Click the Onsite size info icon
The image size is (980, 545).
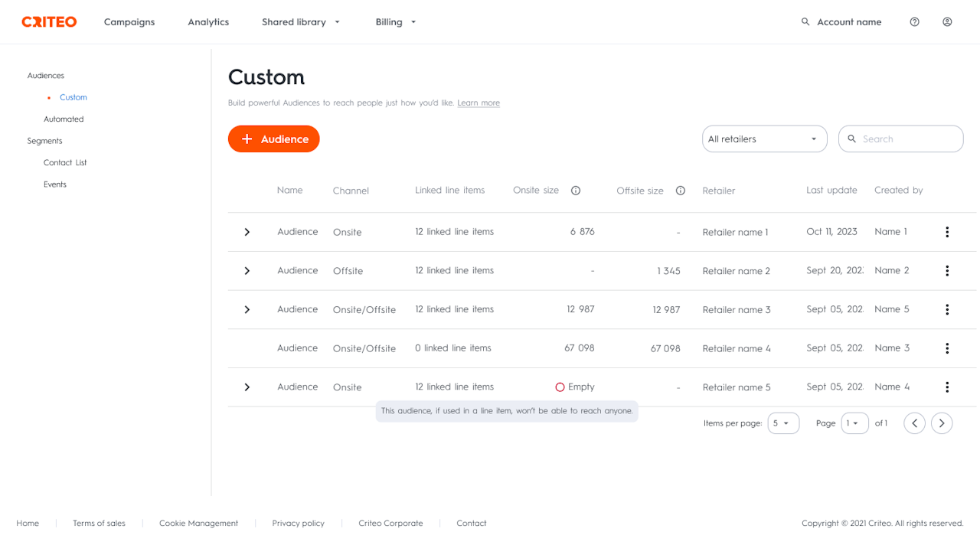tap(576, 191)
